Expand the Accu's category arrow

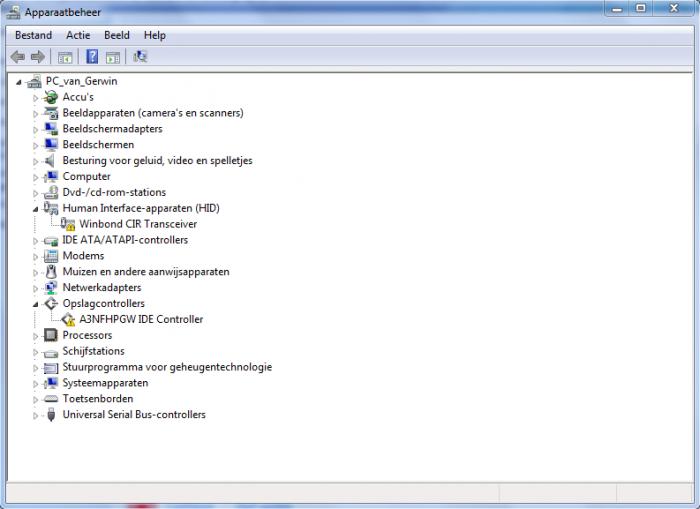(35, 98)
